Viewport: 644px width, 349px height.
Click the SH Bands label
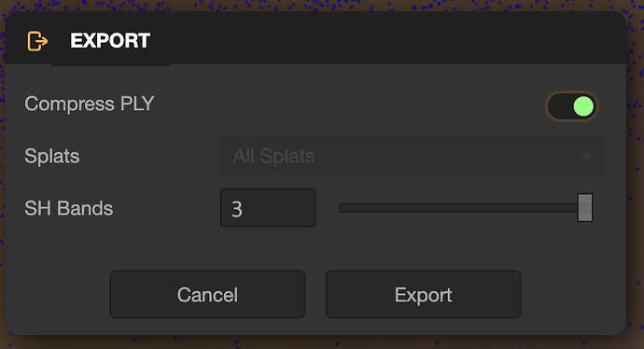coord(68,208)
